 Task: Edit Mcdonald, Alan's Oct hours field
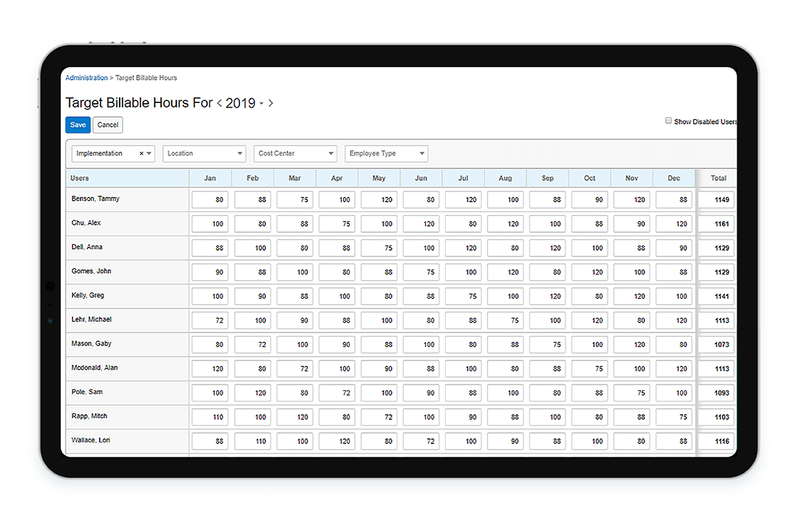(x=589, y=368)
